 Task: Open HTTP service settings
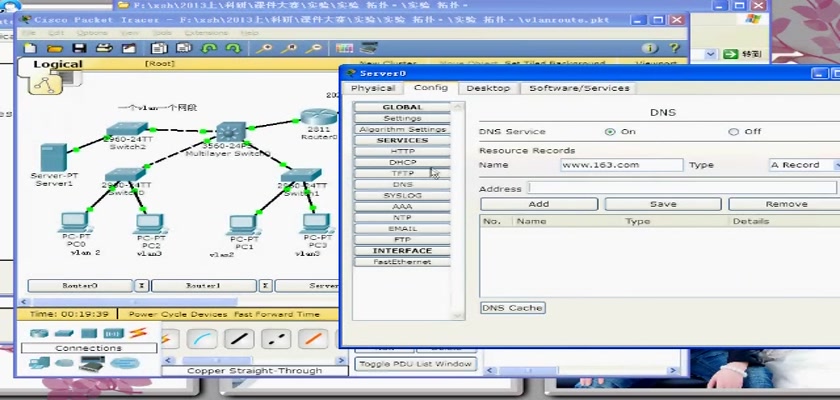[x=402, y=152]
